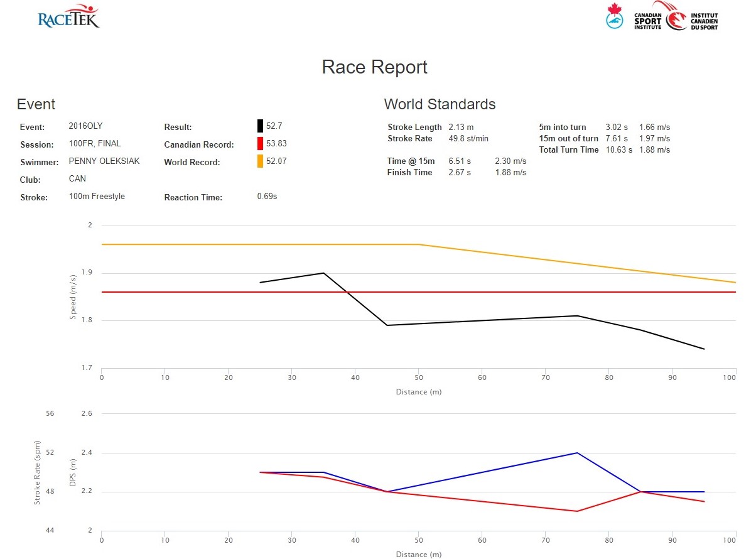Select the total turn time "10.63 s"
Viewport: 756px width, 559px height.
(x=618, y=149)
